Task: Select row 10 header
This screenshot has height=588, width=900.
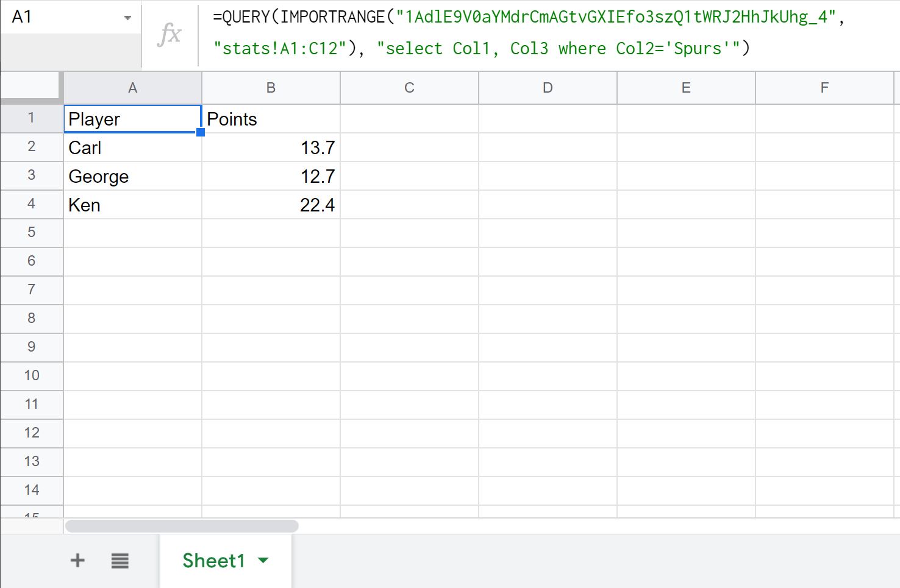Action: pyautogui.click(x=32, y=377)
